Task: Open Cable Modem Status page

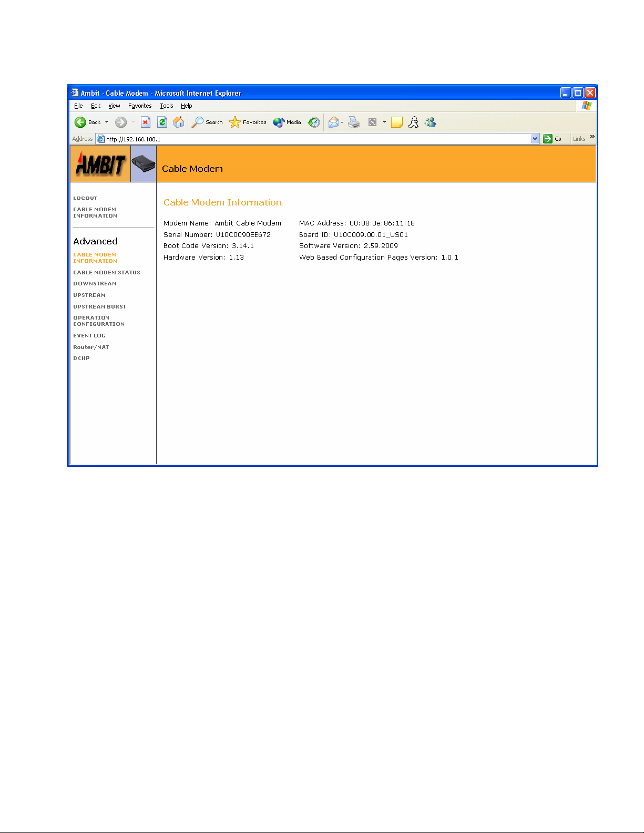Action: (x=107, y=272)
